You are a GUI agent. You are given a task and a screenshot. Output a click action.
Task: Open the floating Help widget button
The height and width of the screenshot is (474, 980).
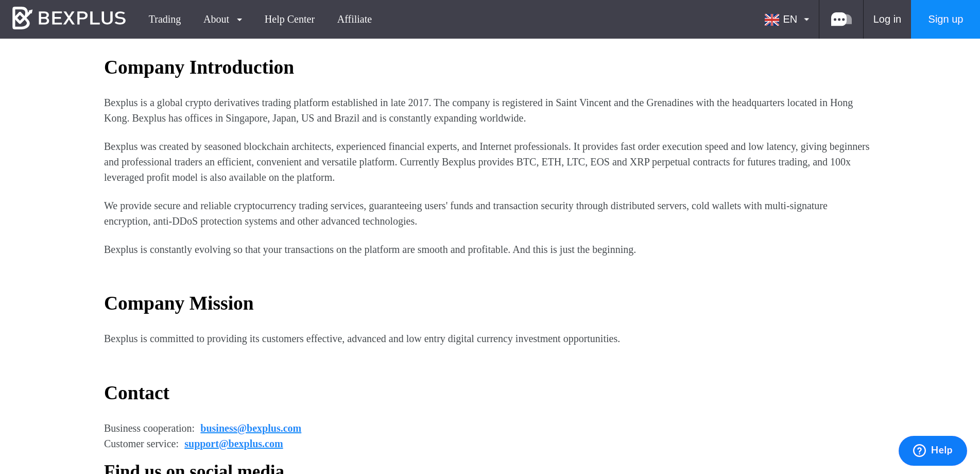coord(933,451)
